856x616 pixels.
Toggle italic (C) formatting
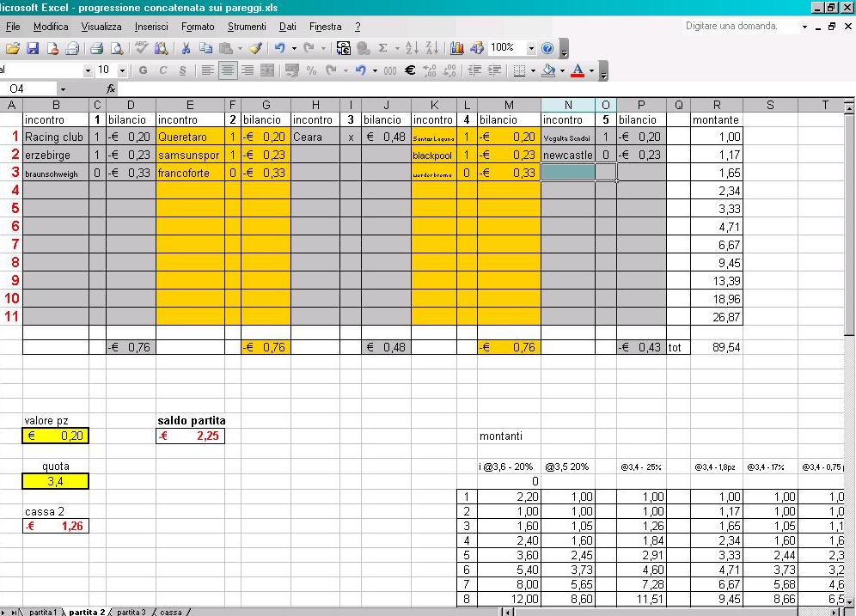[x=162, y=70]
